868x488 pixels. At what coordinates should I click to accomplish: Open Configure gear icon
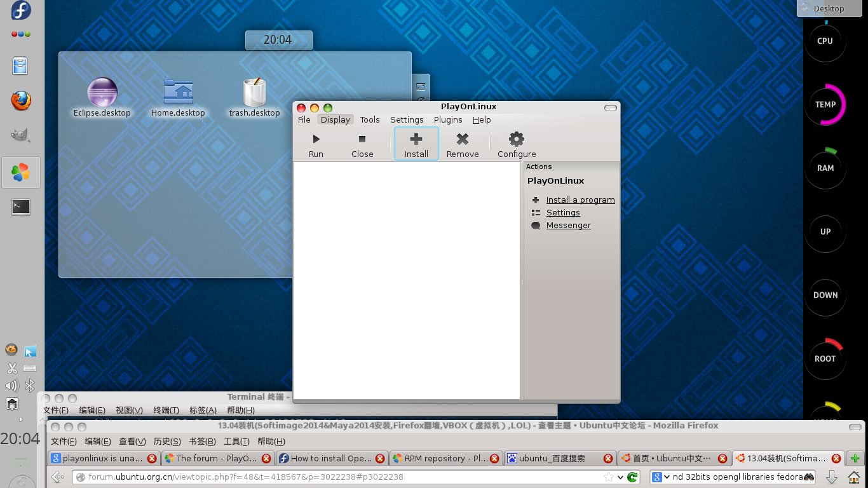[x=517, y=139]
